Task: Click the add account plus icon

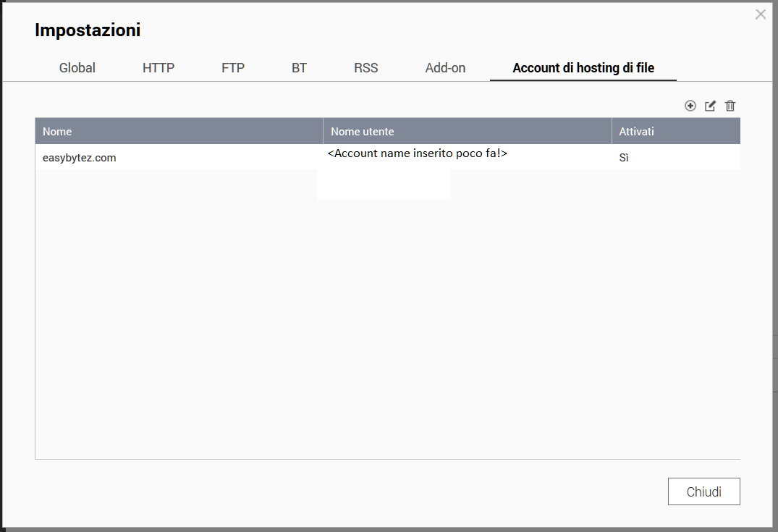Action: [x=690, y=106]
